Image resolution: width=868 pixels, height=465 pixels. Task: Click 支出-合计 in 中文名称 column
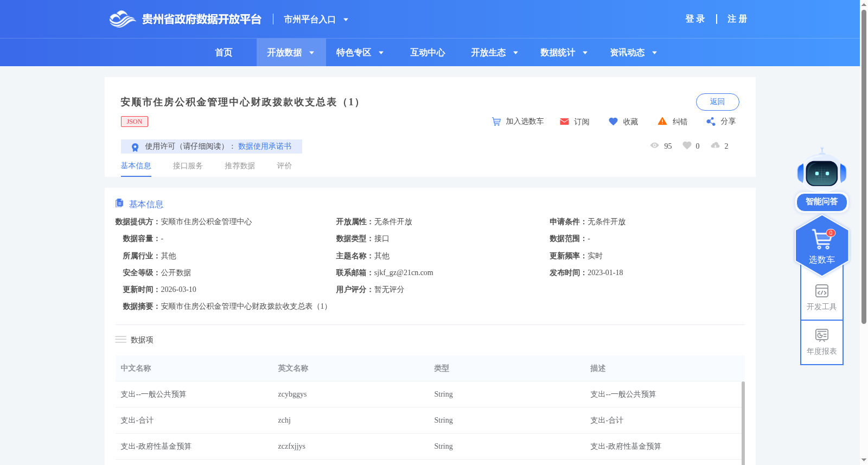coord(137,421)
